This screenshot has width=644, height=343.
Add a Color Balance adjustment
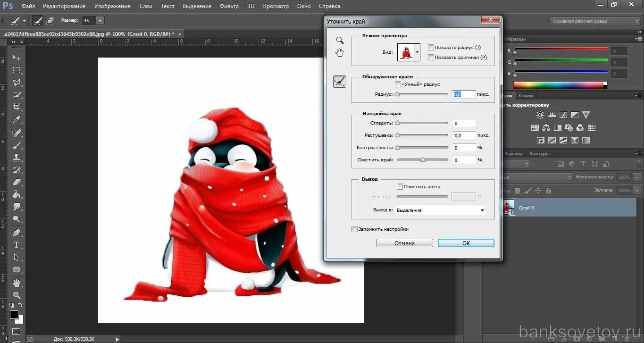click(x=546, y=127)
